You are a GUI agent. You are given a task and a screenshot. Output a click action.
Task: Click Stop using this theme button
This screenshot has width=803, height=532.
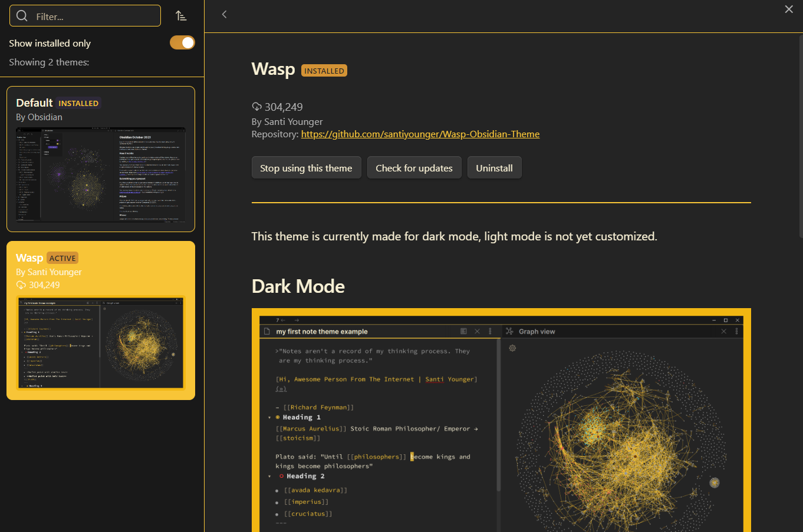[x=307, y=168]
